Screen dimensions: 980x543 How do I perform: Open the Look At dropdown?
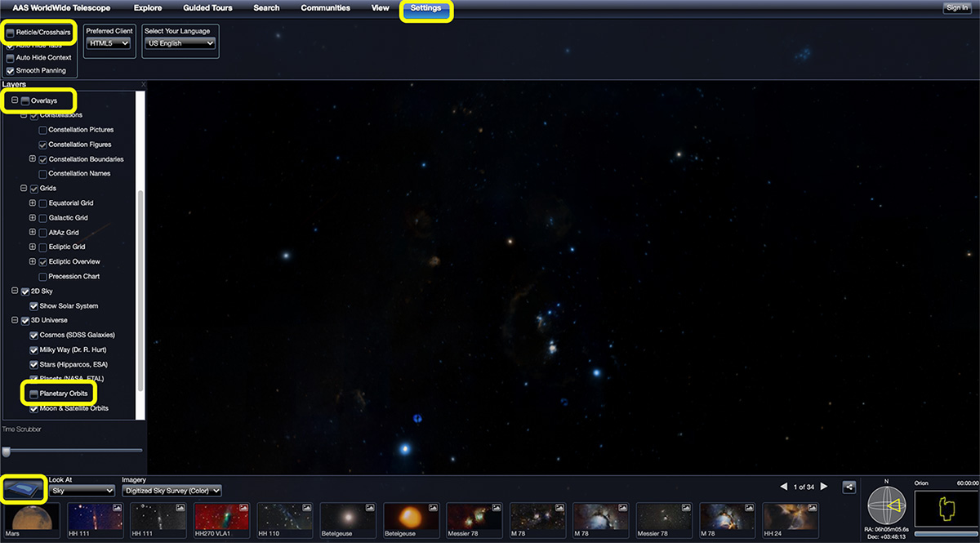coord(81,491)
